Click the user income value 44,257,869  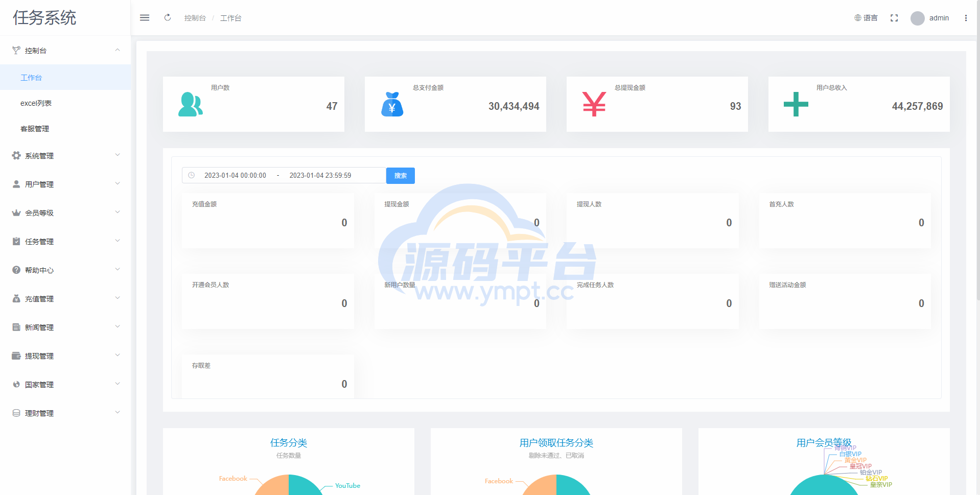(x=918, y=106)
